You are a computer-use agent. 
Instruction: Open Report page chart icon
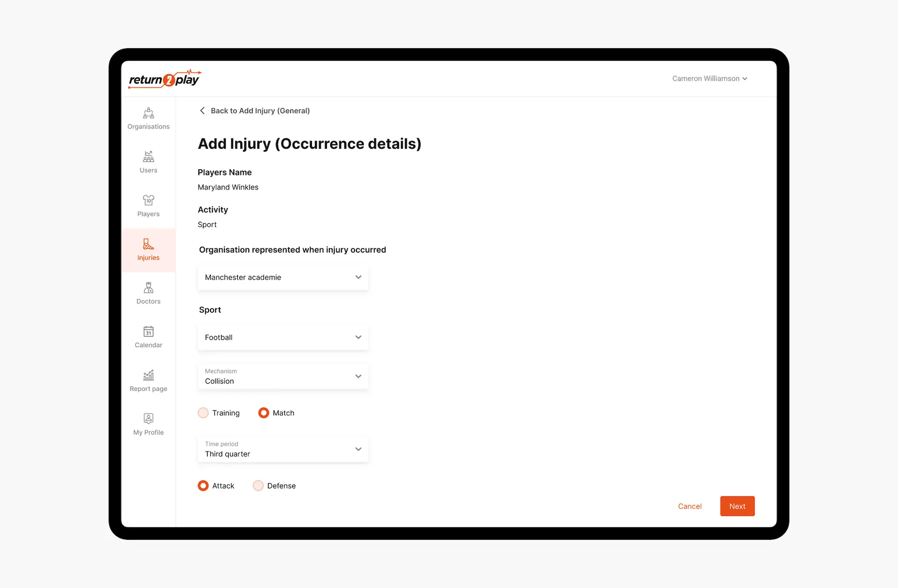coord(148,375)
